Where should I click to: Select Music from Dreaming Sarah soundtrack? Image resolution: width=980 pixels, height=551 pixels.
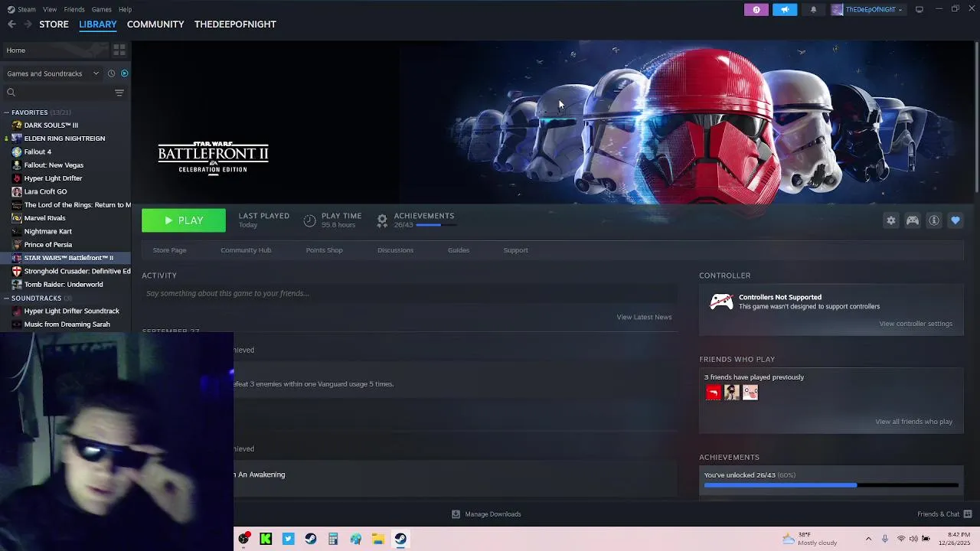67,324
